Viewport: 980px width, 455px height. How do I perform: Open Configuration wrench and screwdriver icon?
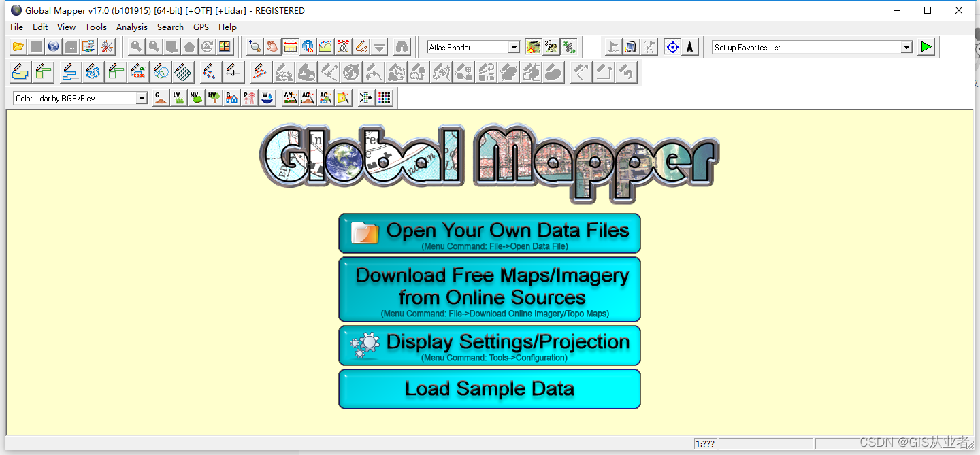107,47
